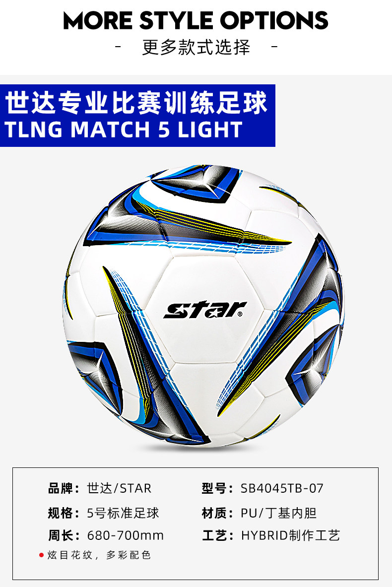The image size is (392, 587).
Task: Click TLNG MATCH 5 LIGHT text
Action: 124,130
